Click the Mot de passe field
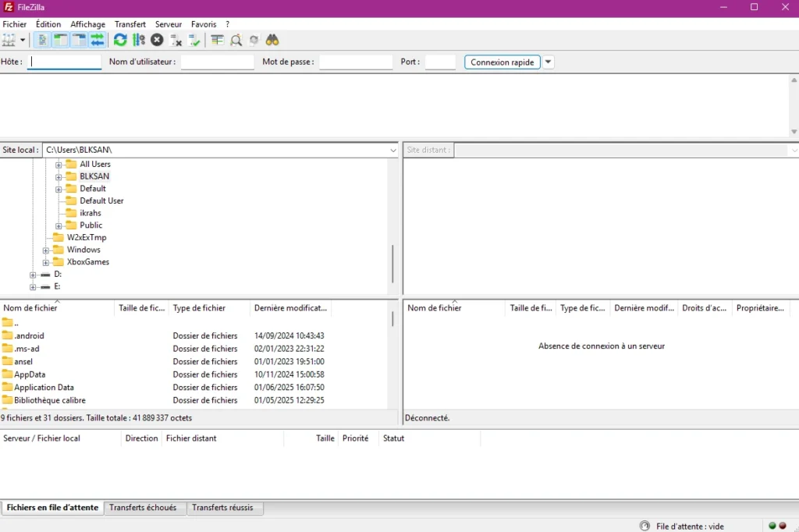The width and height of the screenshot is (799, 532). coord(356,62)
